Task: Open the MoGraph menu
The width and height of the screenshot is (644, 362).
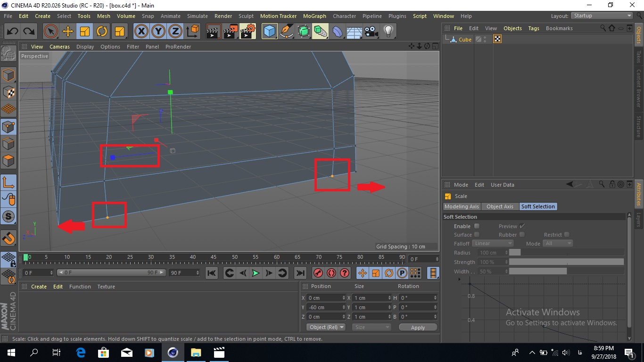Action: point(314,16)
